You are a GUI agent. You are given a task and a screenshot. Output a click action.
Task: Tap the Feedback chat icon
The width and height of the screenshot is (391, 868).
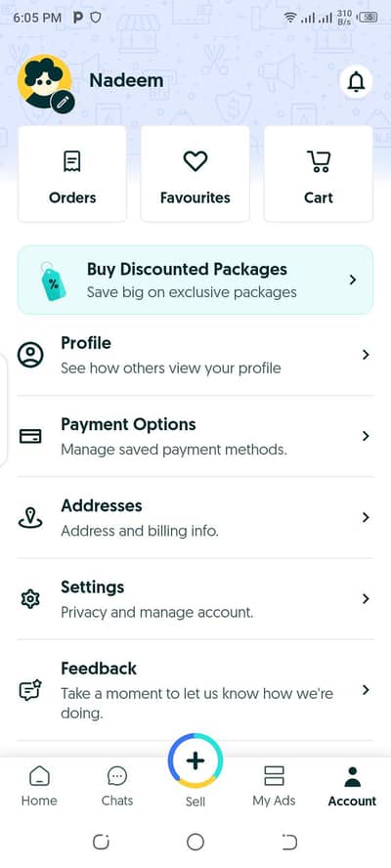pos(30,690)
